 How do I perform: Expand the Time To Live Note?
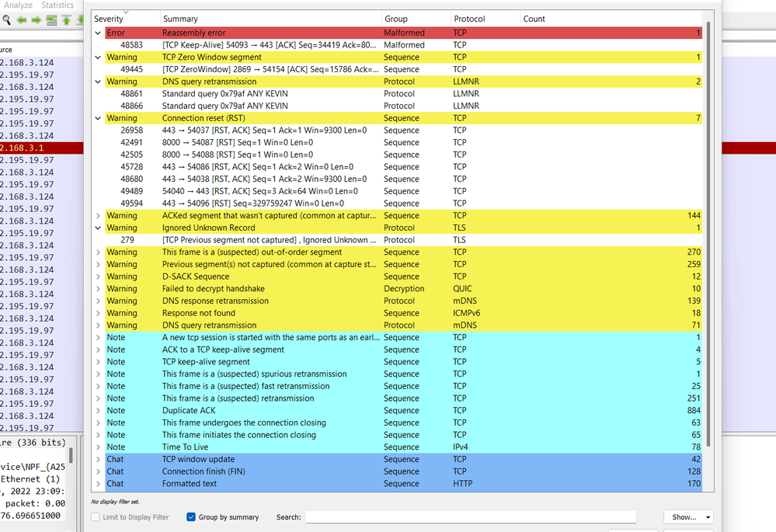(98, 447)
